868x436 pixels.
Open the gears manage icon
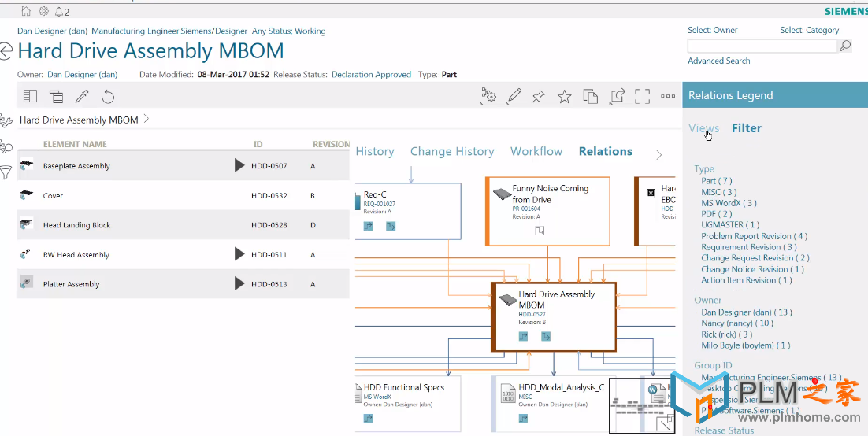tap(488, 96)
